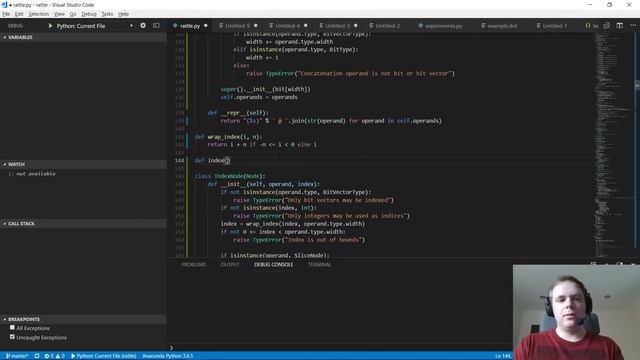Viewport: 640px width, 360px height.
Task: Collapse the VARIABLES section
Action: click(83, 37)
